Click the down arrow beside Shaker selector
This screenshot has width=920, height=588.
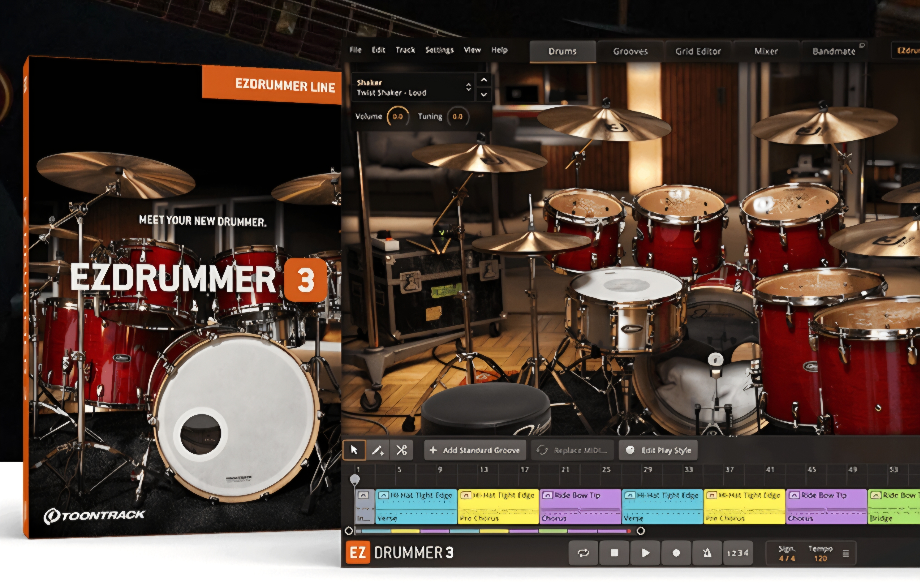484,94
